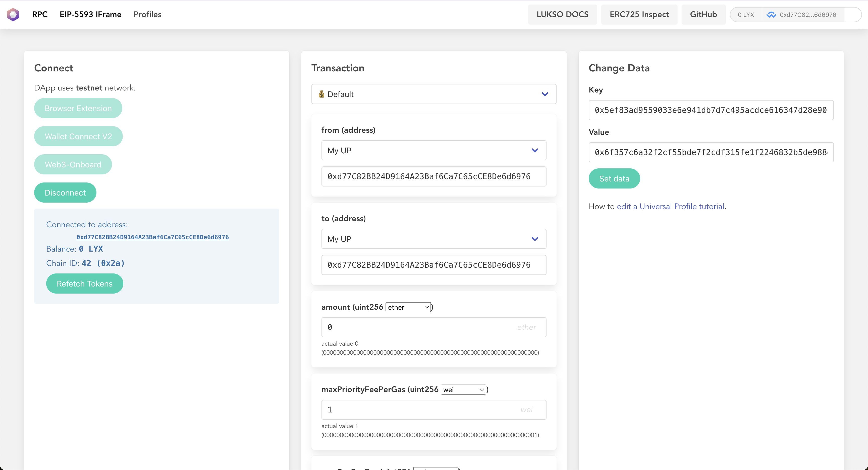Screen dimensions: 868x470
Task: Click the Key input field
Action: [x=711, y=110]
